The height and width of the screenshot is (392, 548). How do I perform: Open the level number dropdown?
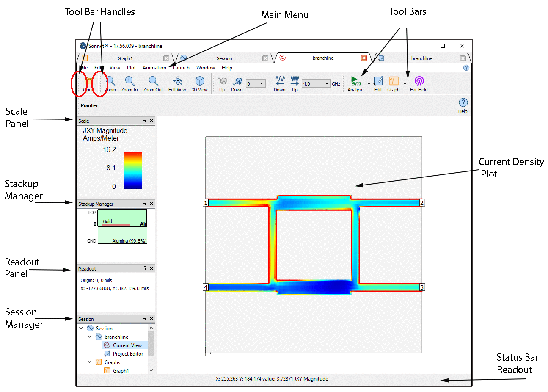262,84
